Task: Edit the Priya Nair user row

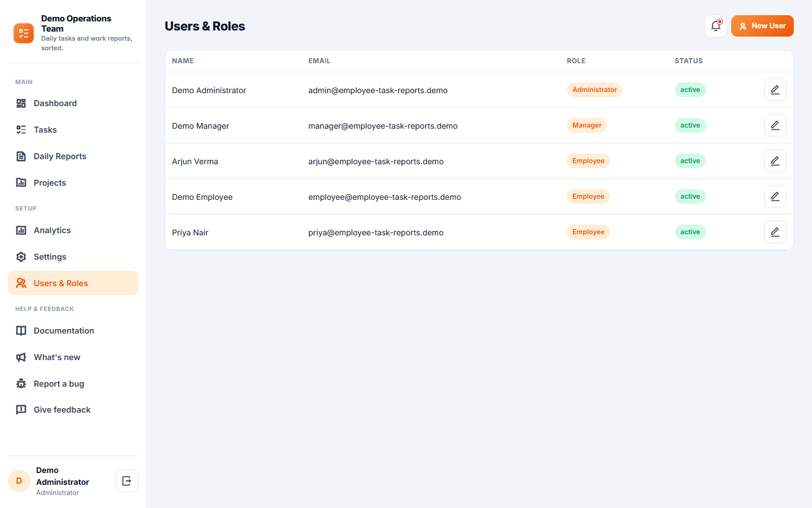Action: 775,232
